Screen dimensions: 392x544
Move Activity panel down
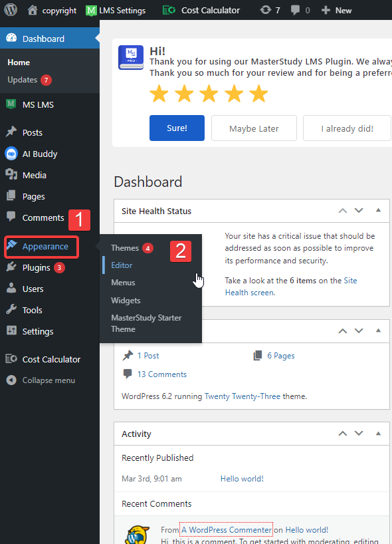(359, 434)
